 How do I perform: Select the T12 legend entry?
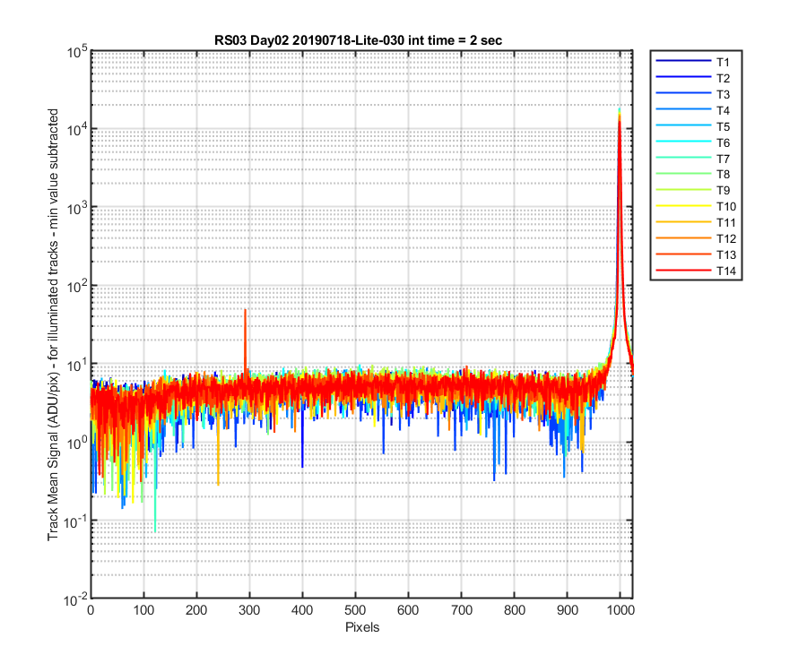(x=696, y=238)
